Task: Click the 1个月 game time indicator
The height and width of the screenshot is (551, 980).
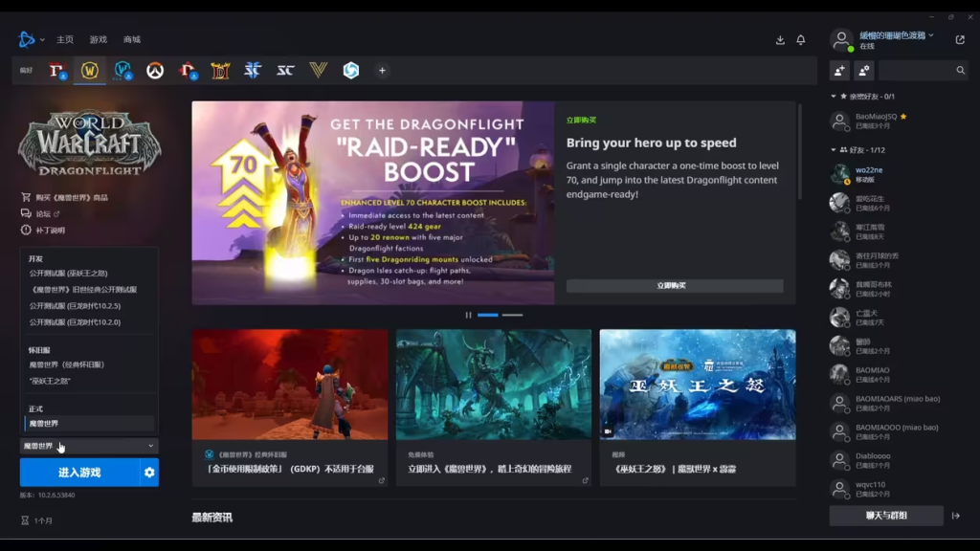Action: coord(37,520)
